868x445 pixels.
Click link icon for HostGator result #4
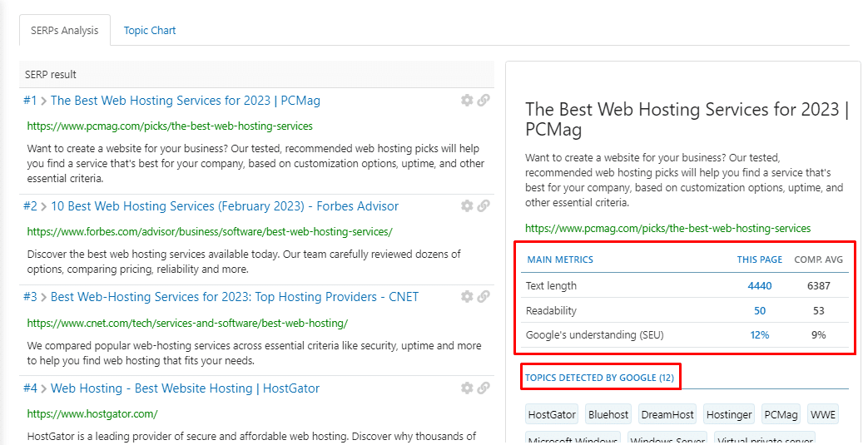tap(484, 388)
